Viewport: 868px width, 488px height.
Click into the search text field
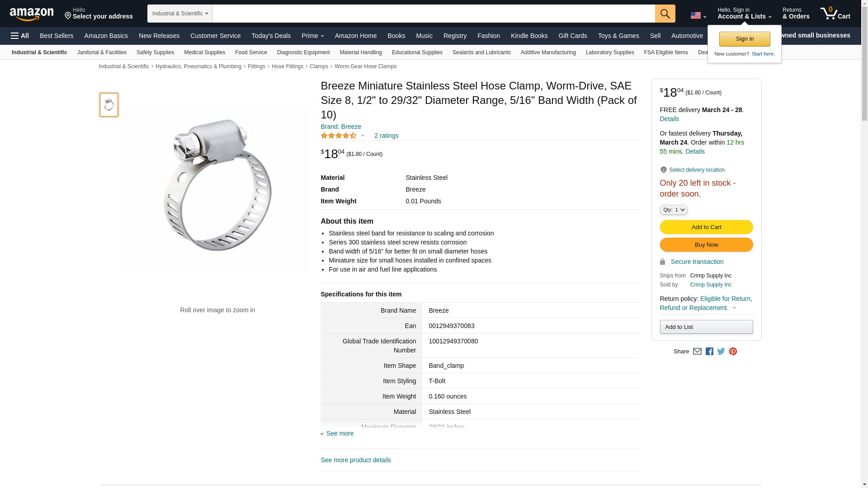click(433, 14)
